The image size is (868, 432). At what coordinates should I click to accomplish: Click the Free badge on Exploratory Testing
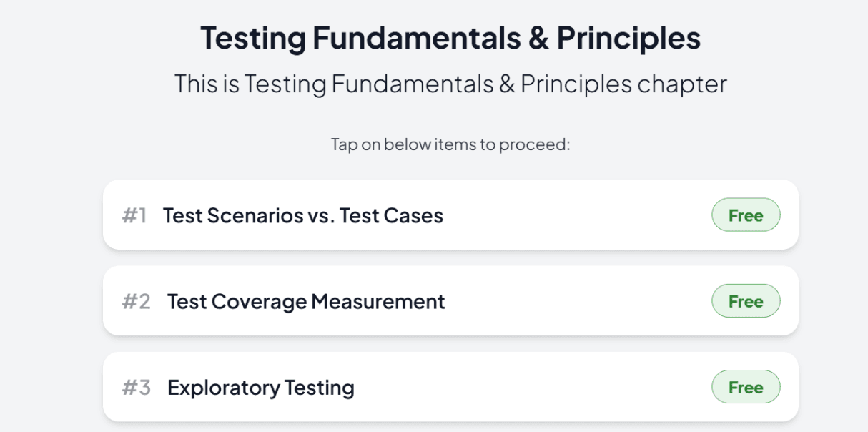[x=746, y=387]
